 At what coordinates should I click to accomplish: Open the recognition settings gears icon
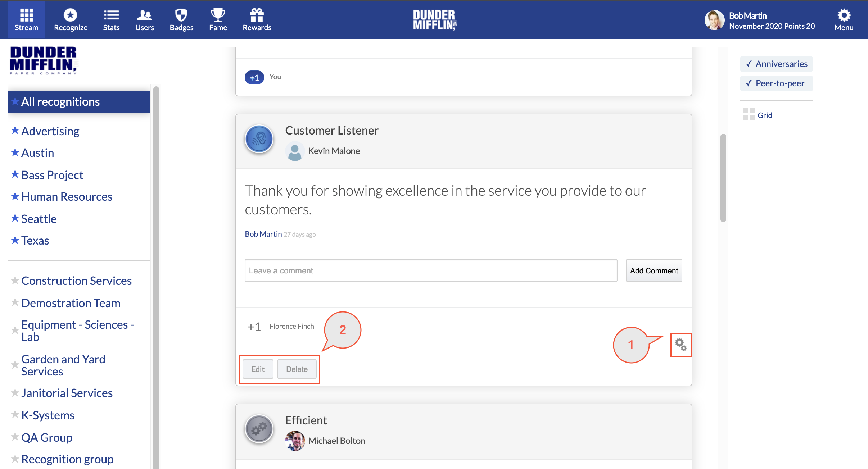(681, 345)
